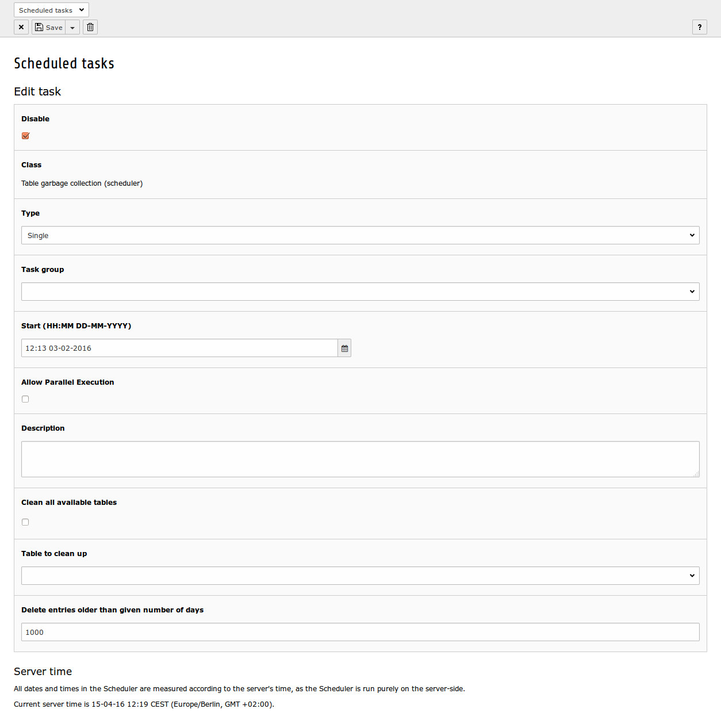The image size is (721, 728).
Task: Expand the Task group dropdown
Action: (x=360, y=292)
